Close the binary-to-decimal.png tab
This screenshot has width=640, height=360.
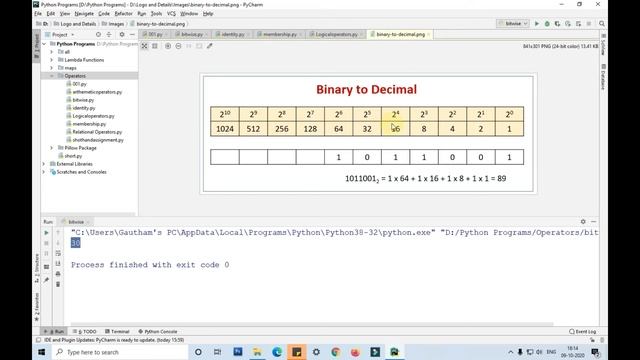428,34
